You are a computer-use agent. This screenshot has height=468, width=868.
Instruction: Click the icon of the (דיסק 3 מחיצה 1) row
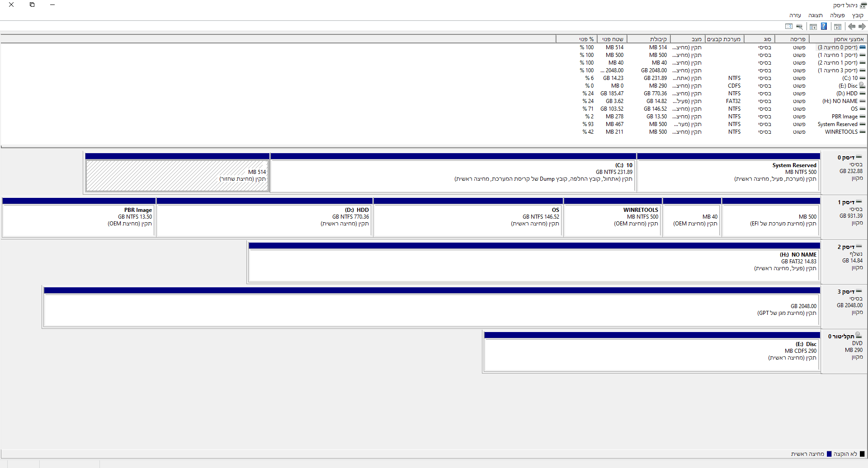[863, 70]
